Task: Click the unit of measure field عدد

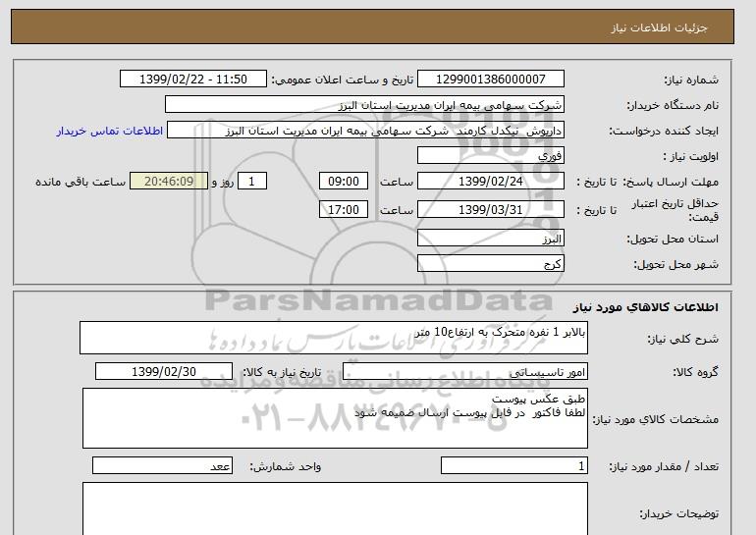Action: pyautogui.click(x=162, y=466)
